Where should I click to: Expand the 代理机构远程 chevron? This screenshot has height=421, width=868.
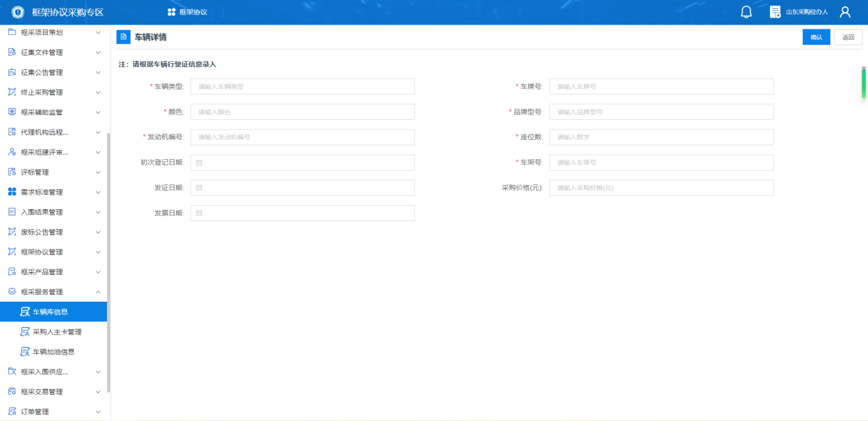pos(98,132)
